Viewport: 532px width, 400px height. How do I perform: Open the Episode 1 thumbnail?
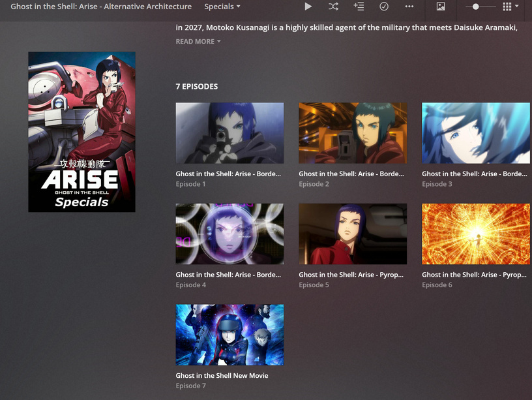tap(229, 133)
